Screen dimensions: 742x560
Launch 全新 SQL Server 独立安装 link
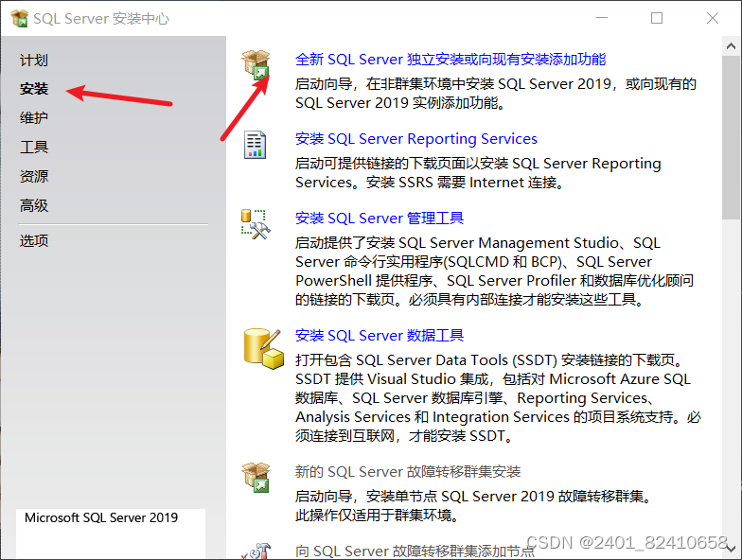[450, 59]
